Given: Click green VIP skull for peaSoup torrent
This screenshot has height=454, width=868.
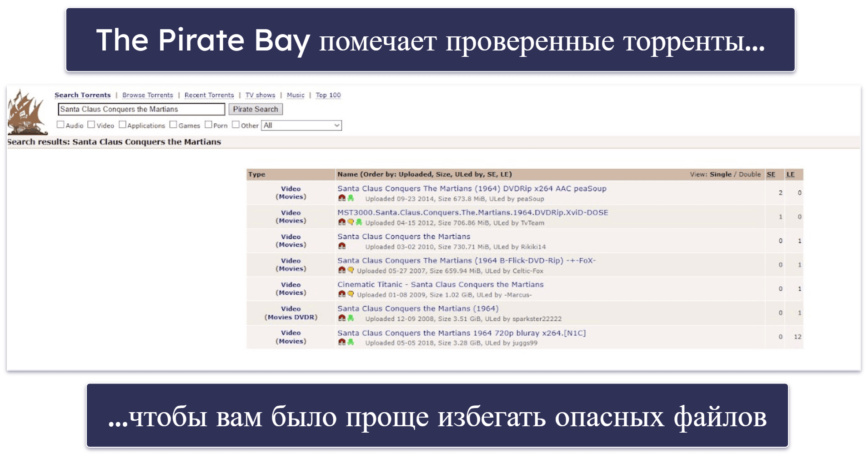Looking at the screenshot, I should pos(351,198).
